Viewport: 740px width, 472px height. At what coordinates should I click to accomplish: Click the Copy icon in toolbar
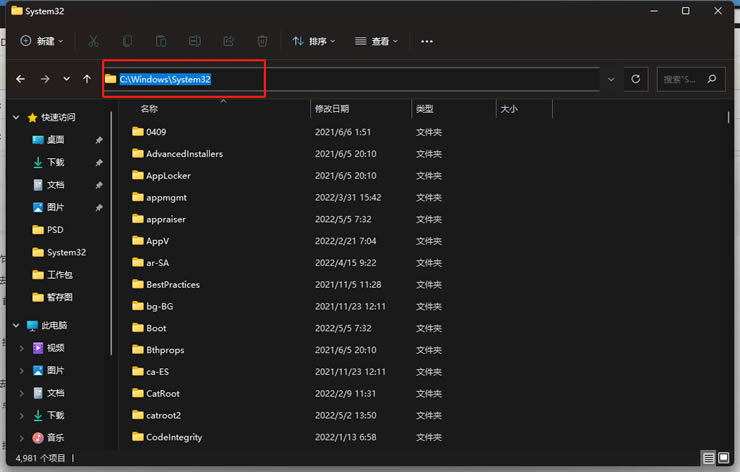click(127, 42)
